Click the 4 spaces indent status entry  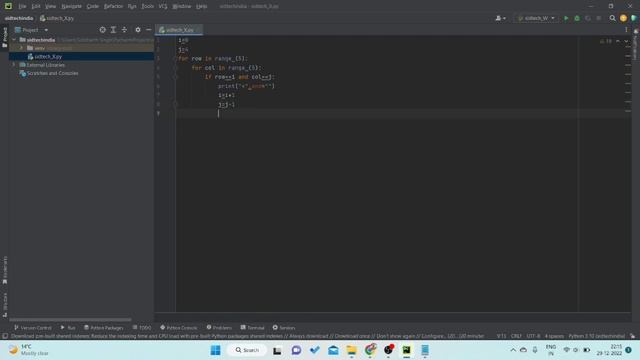(x=554, y=336)
